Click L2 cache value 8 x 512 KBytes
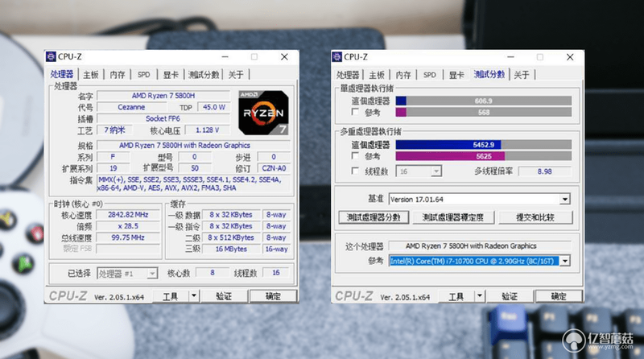 [x=231, y=237]
